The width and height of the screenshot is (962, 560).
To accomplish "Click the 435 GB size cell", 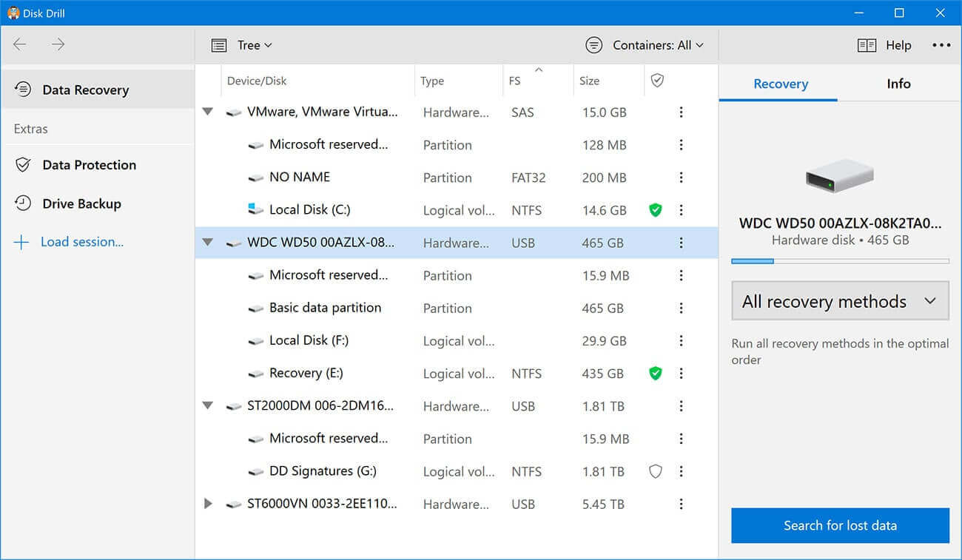I will (x=603, y=374).
